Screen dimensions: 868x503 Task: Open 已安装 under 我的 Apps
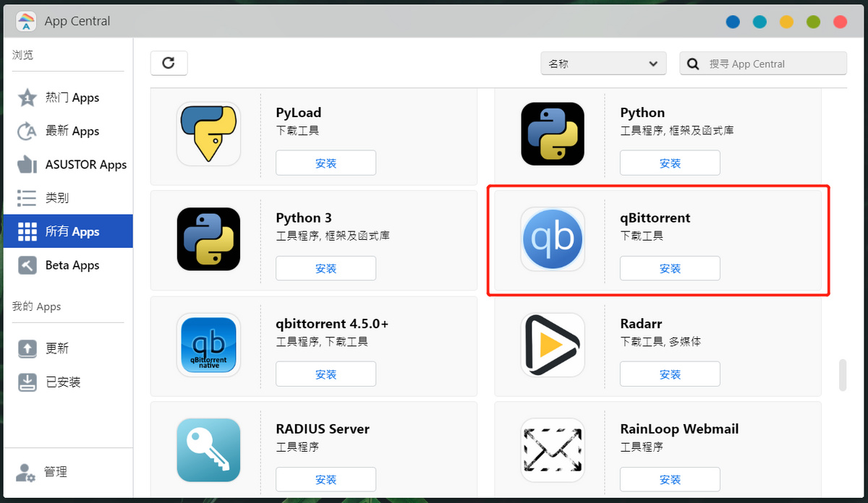coord(67,382)
